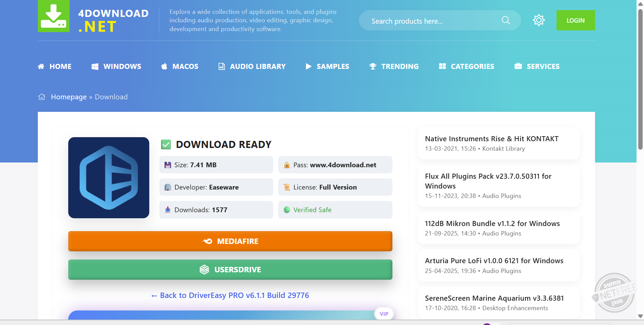Open 112dB Mikron Bundle v1.1.2 article

492,224
